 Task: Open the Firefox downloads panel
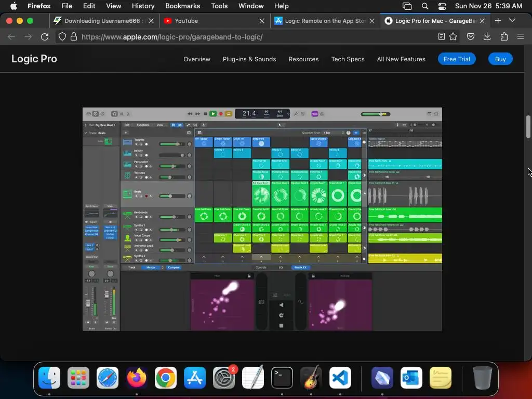[487, 37]
